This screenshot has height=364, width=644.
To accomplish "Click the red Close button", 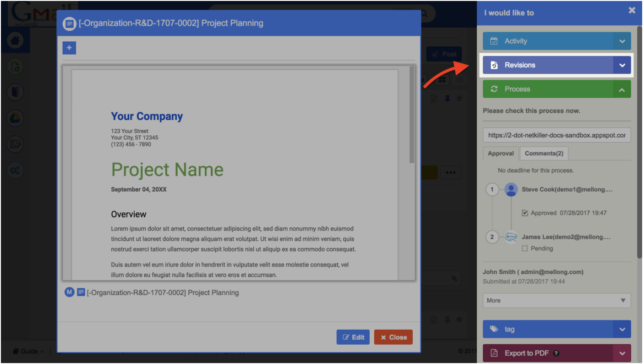I will (393, 337).
